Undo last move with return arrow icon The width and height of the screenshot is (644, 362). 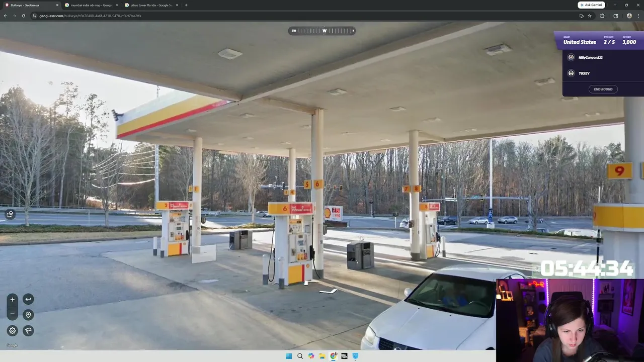28,299
